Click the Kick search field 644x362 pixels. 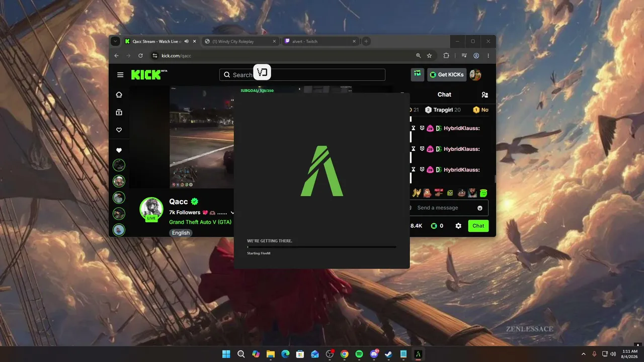click(x=302, y=75)
